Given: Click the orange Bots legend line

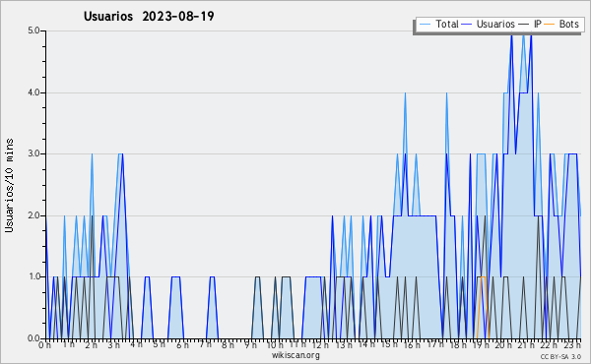Looking at the screenshot, I should pos(550,25).
